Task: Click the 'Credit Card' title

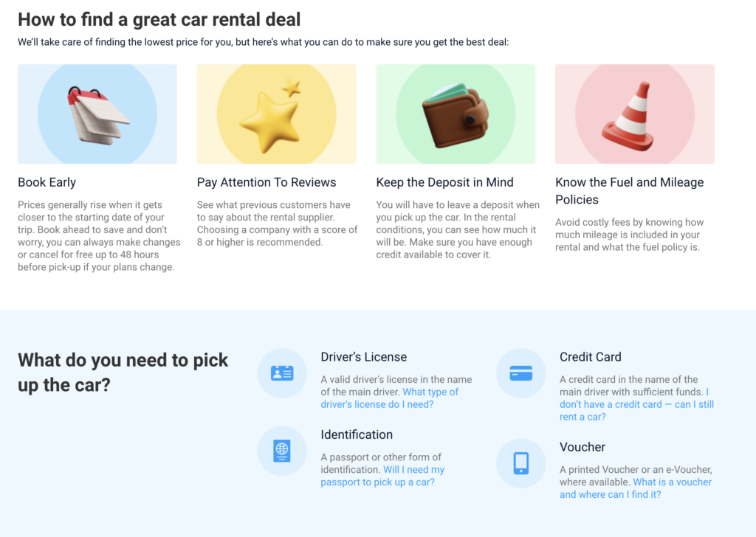Action: click(590, 357)
